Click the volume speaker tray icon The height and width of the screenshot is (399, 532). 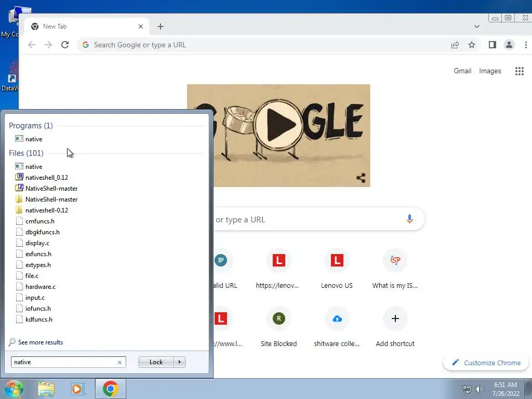480,389
